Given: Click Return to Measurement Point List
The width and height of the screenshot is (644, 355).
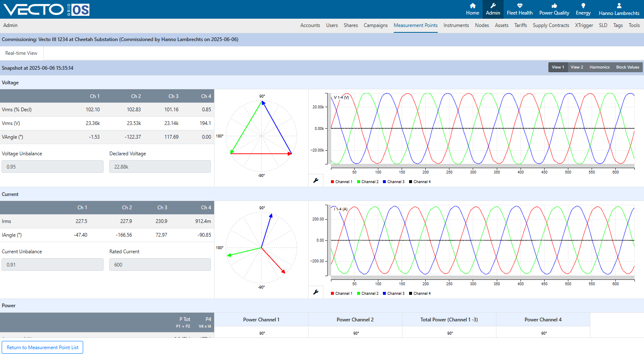Looking at the screenshot, I should tap(42, 348).
